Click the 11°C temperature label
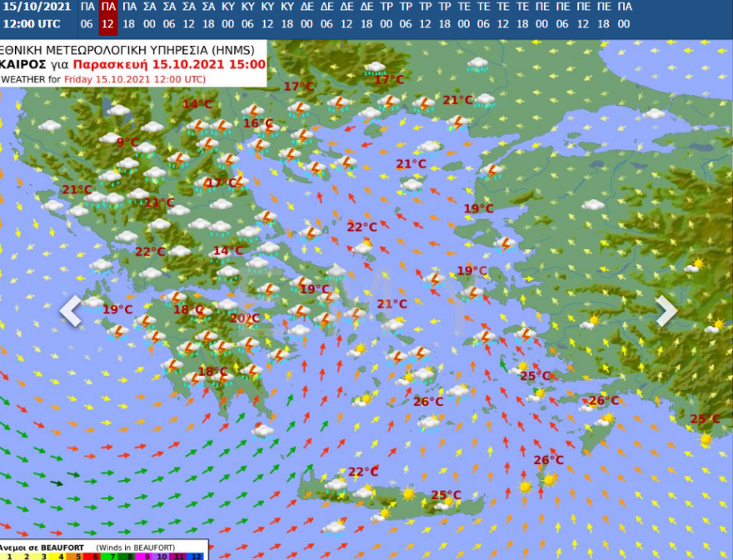Image resolution: width=733 pixels, height=560 pixels. [x=158, y=202]
